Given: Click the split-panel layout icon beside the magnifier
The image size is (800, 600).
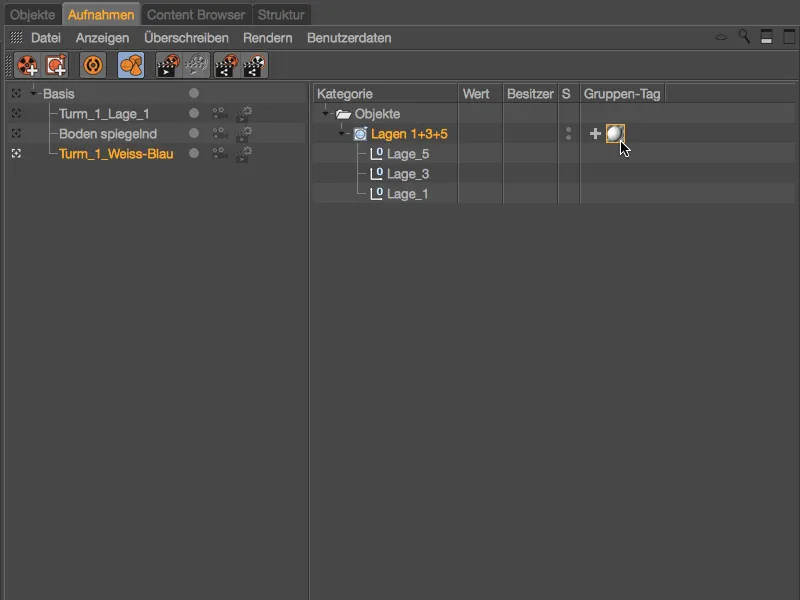Looking at the screenshot, I should [x=766, y=36].
